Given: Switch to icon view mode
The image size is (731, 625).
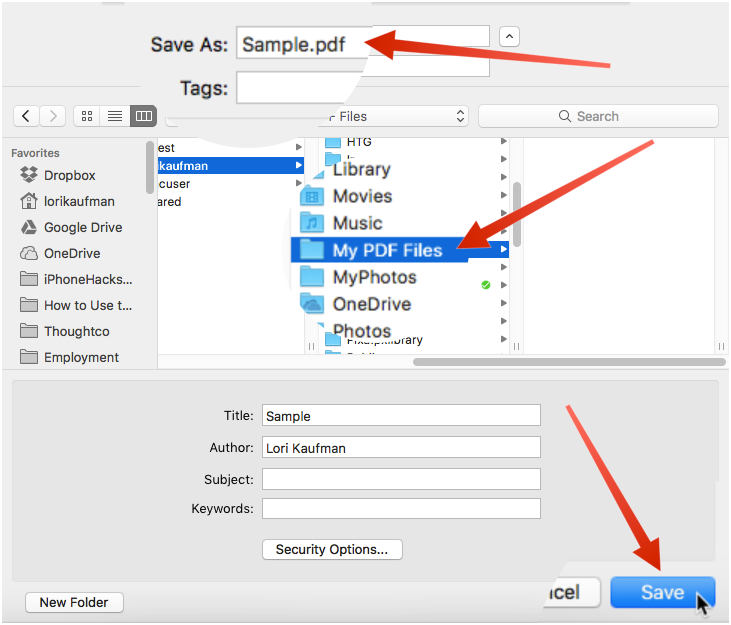Looking at the screenshot, I should tap(87, 116).
